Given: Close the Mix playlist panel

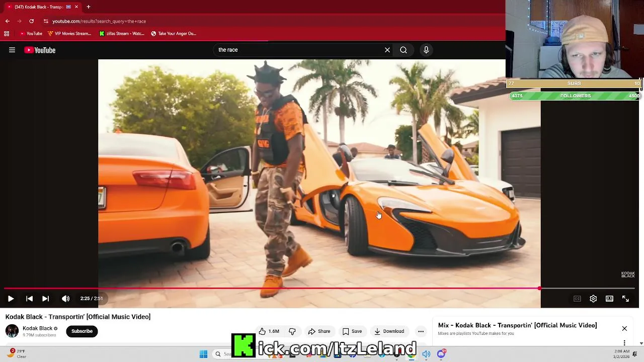Looking at the screenshot, I should [x=624, y=329].
